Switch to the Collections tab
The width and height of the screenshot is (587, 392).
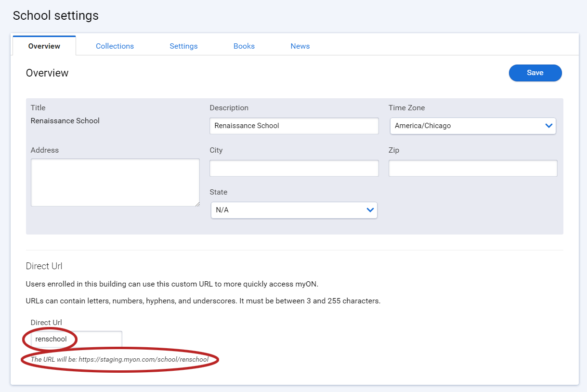tap(115, 46)
